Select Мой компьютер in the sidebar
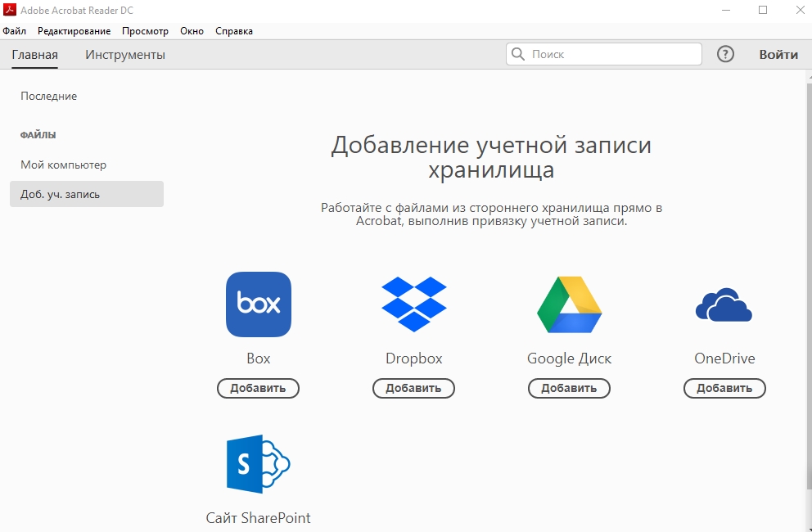 coord(63,165)
